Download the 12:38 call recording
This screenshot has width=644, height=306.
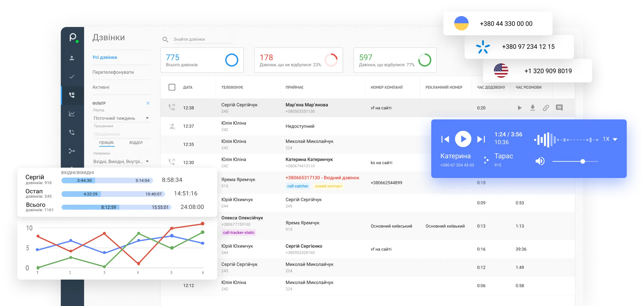[x=533, y=108]
